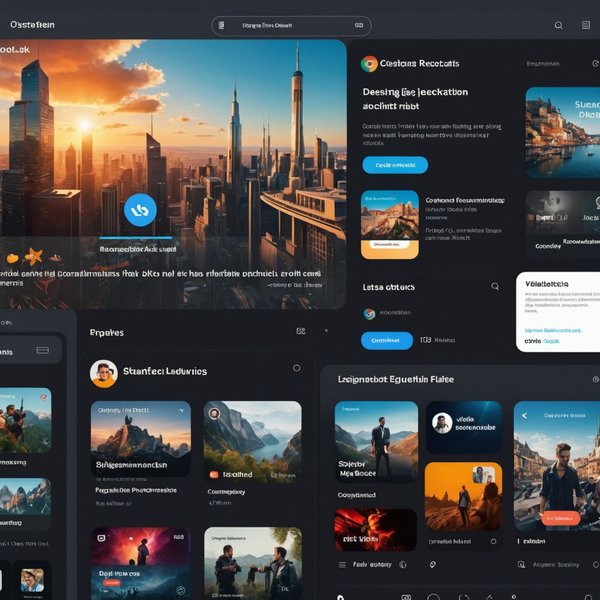This screenshot has width=600, height=600.
Task: Open the fjord landscape card
Action: tap(252, 442)
